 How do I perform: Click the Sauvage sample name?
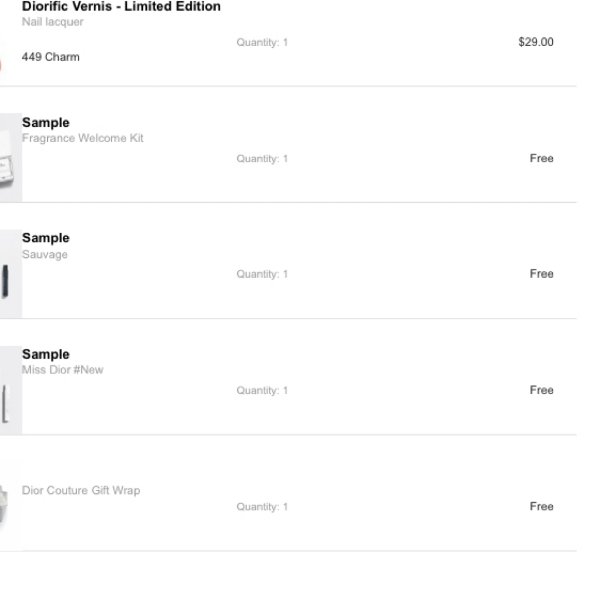coord(45,254)
